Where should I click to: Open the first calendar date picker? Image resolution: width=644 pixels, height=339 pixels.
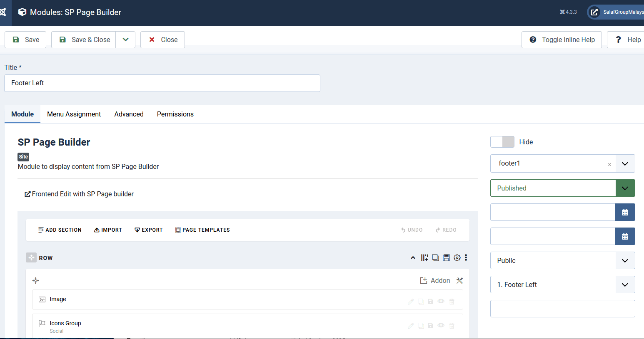click(625, 212)
